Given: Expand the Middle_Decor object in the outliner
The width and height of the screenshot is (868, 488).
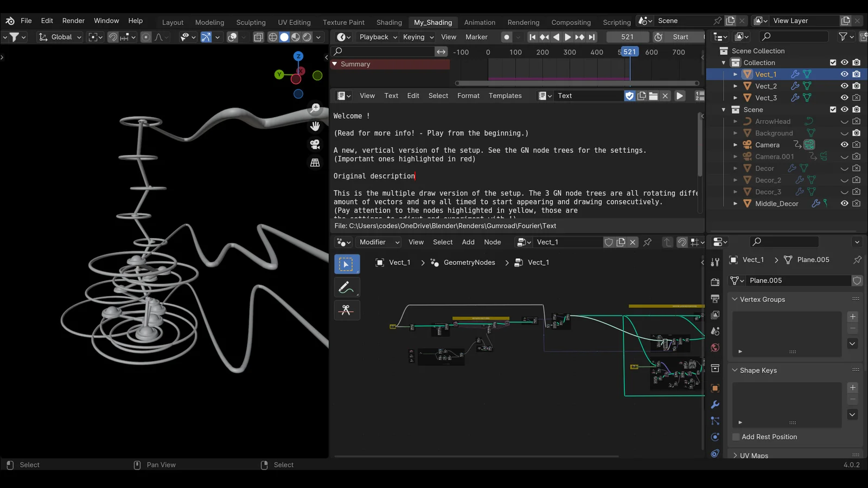Looking at the screenshot, I should [x=735, y=203].
